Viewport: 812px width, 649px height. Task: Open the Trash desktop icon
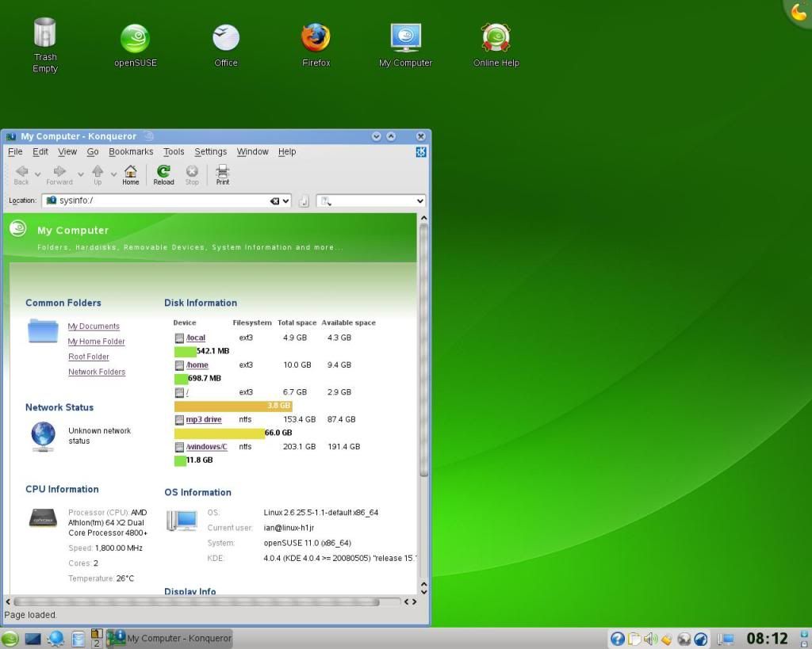tap(45, 44)
